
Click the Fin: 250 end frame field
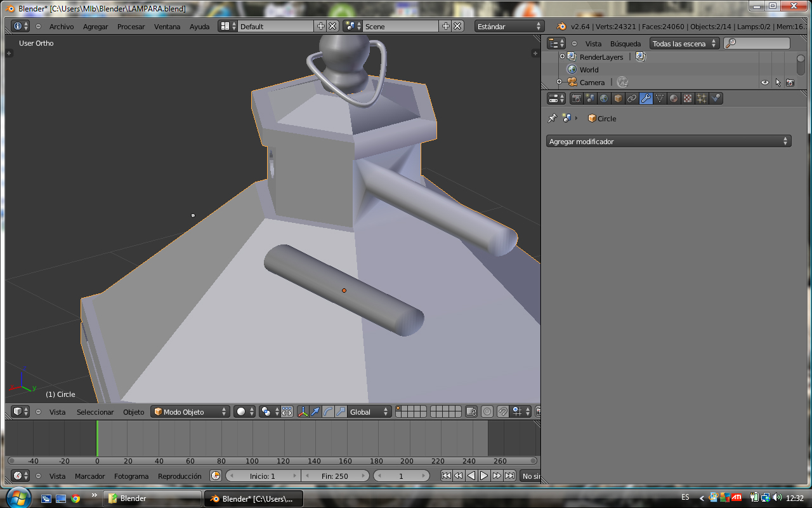pos(336,476)
